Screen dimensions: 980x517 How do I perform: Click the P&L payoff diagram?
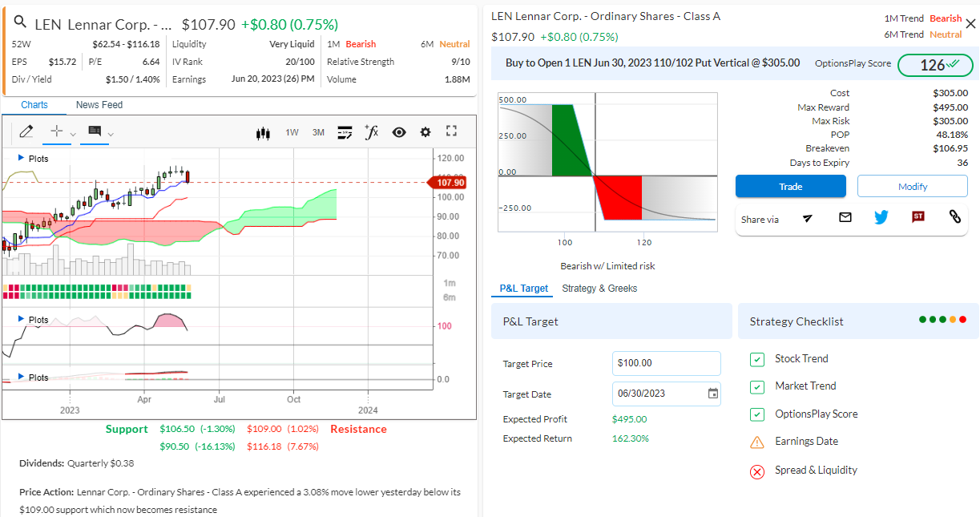(607, 162)
